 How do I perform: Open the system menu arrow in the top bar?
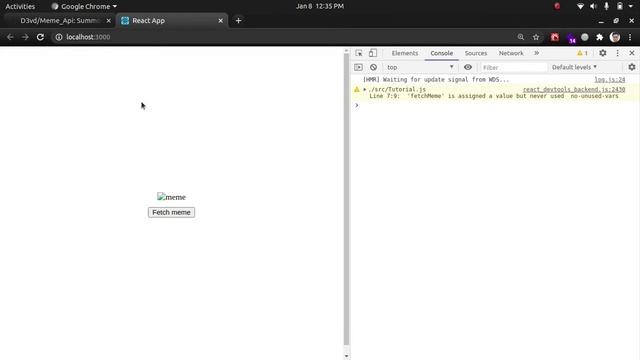[631, 6]
